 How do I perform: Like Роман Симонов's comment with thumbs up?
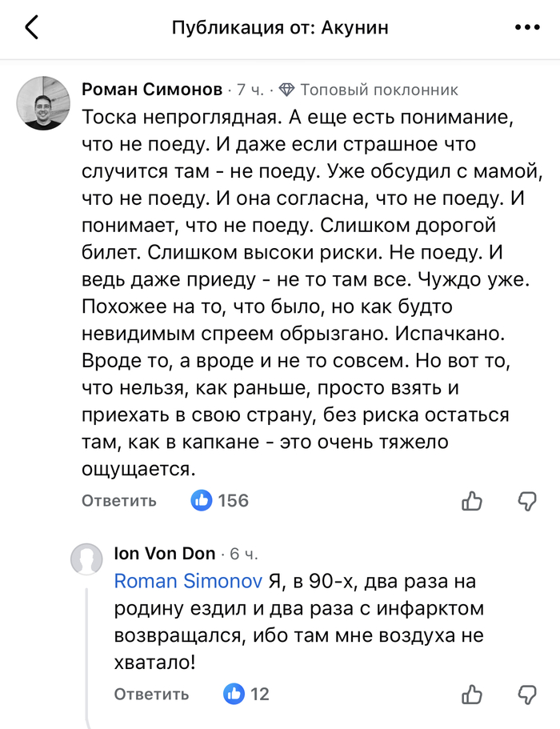(x=473, y=501)
